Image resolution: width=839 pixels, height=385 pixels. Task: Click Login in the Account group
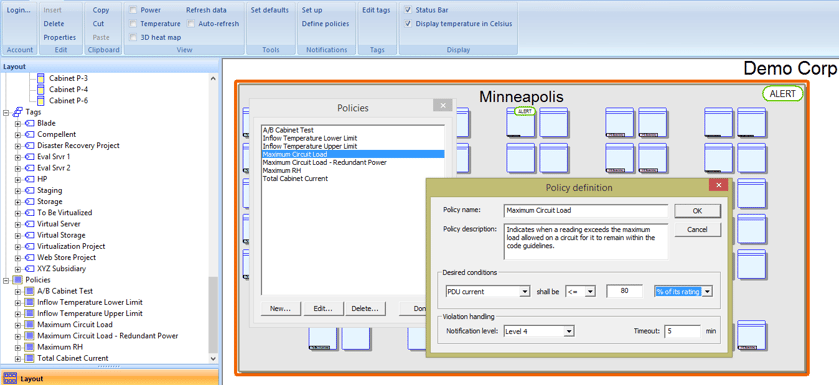tap(19, 10)
